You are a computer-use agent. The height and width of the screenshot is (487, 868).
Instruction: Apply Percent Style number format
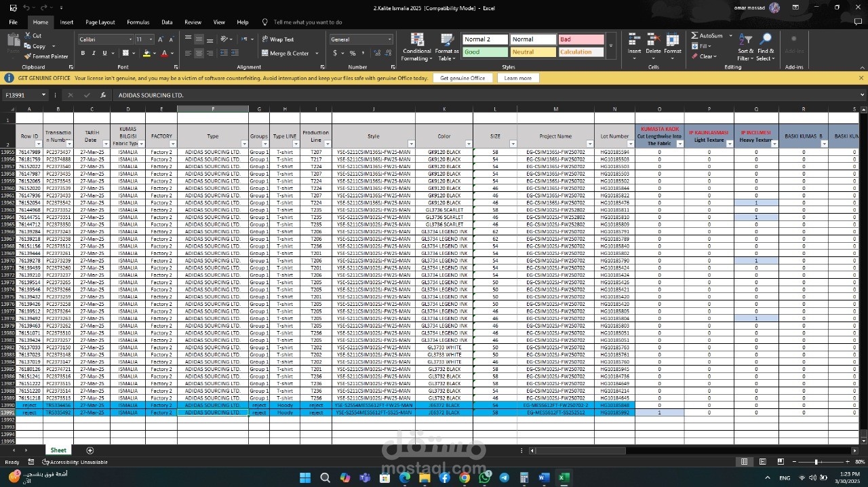(x=353, y=53)
